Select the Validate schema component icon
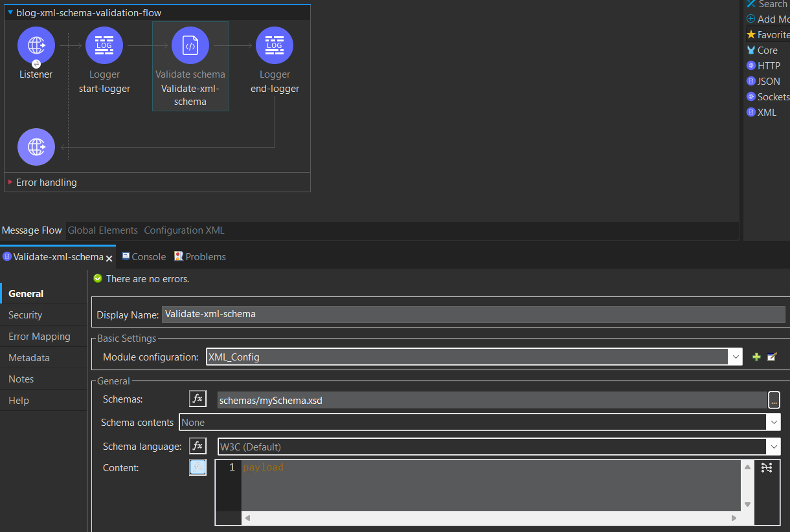 point(190,45)
